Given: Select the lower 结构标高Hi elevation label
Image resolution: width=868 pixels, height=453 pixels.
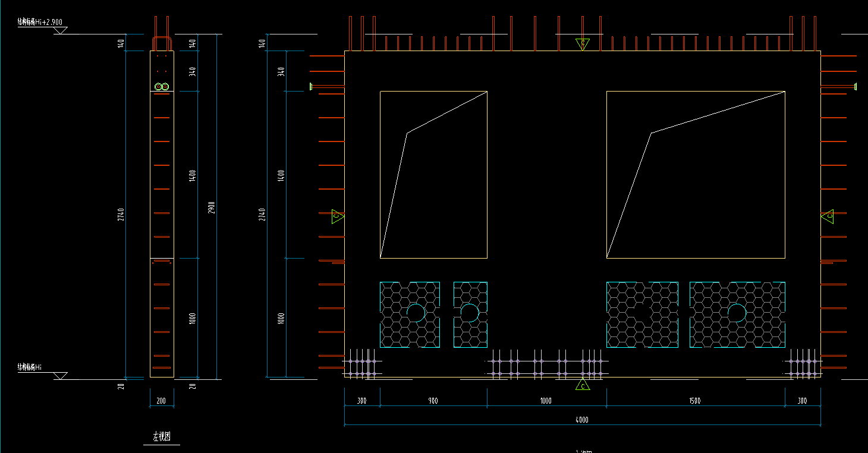Looking at the screenshot, I should (29, 367).
